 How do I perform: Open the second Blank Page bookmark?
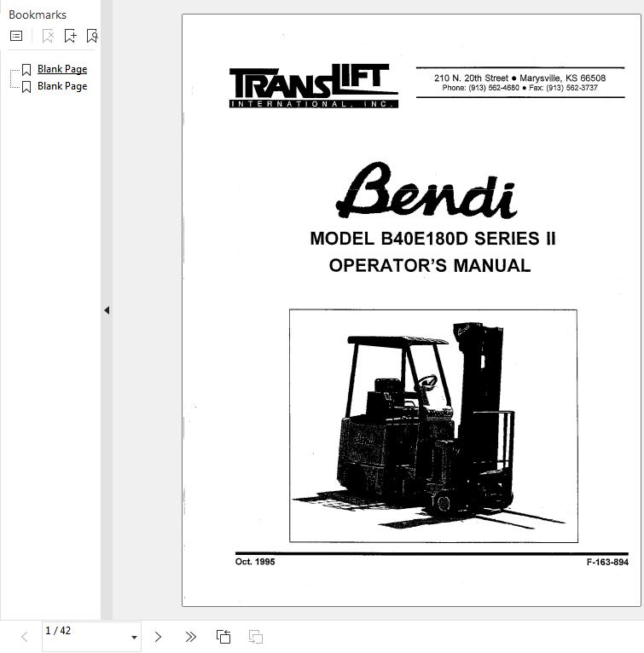point(62,86)
